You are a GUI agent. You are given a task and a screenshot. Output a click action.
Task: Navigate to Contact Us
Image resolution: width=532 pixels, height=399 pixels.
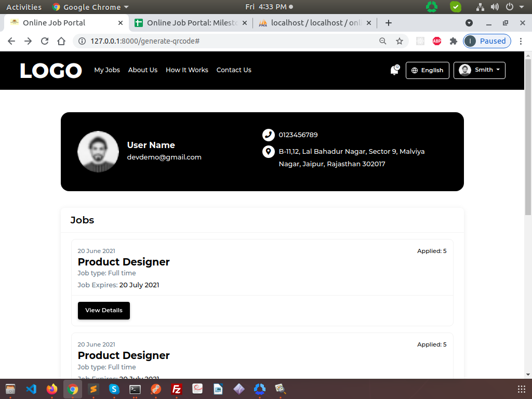click(234, 70)
